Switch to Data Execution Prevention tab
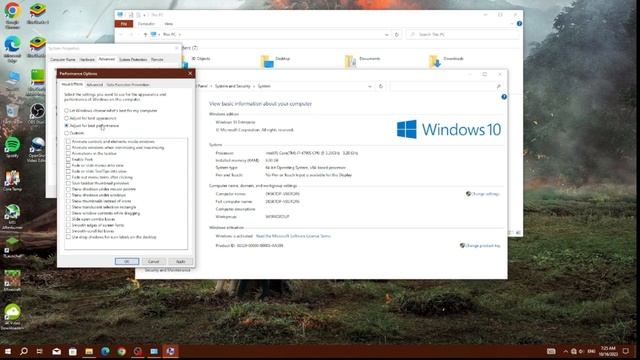640x360 pixels. [x=128, y=84]
